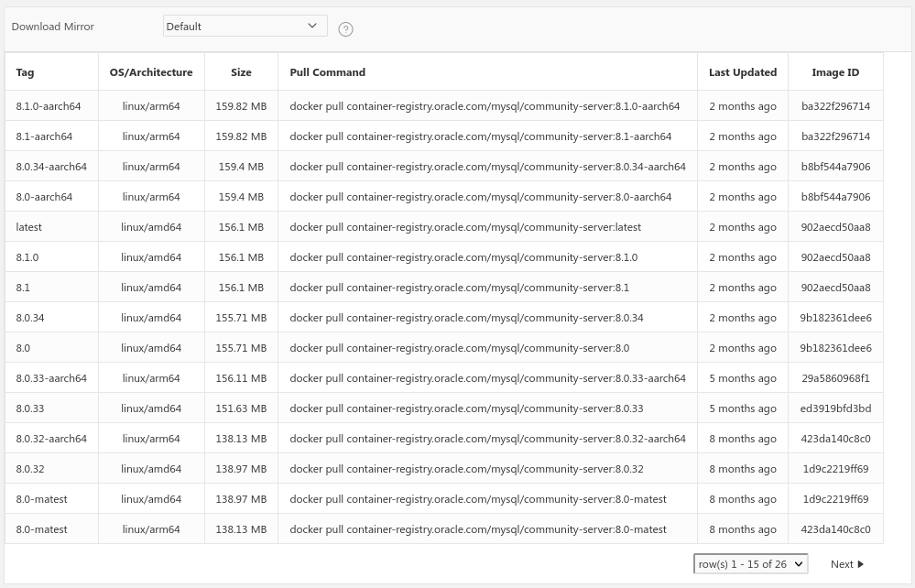Click Image ID 9b182361dee6
The image size is (915, 588).
[834, 317]
